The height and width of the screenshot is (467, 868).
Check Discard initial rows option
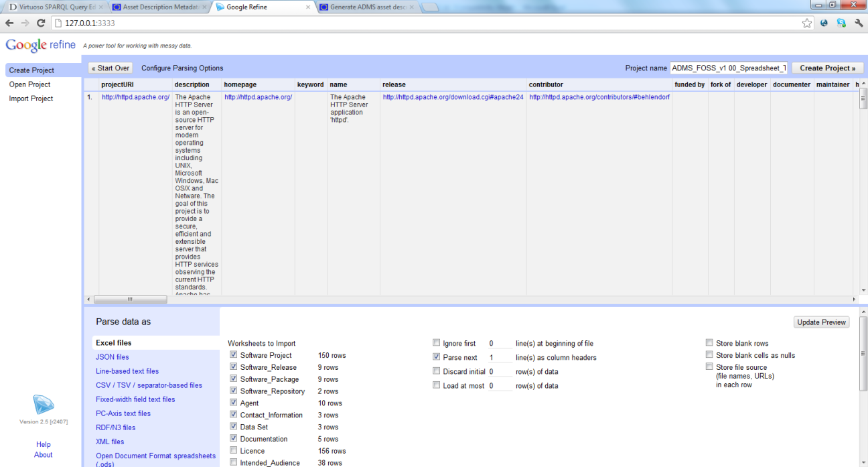[437, 371]
